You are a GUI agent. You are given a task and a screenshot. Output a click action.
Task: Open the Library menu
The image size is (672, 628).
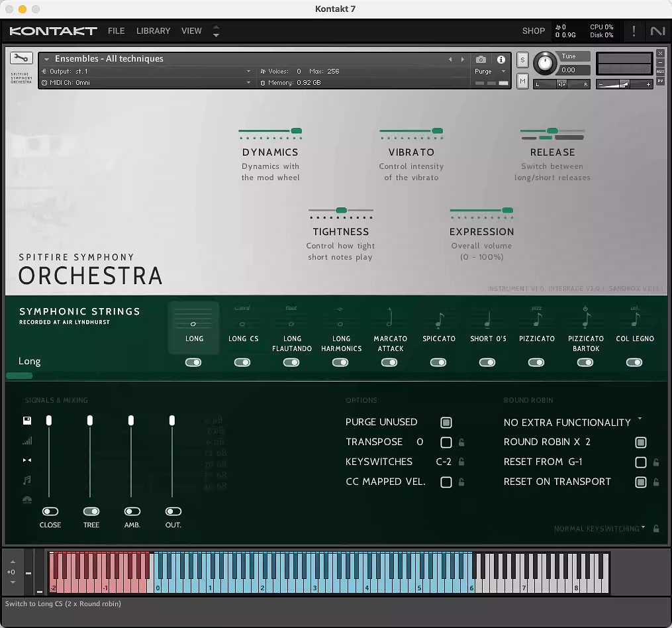[153, 31]
